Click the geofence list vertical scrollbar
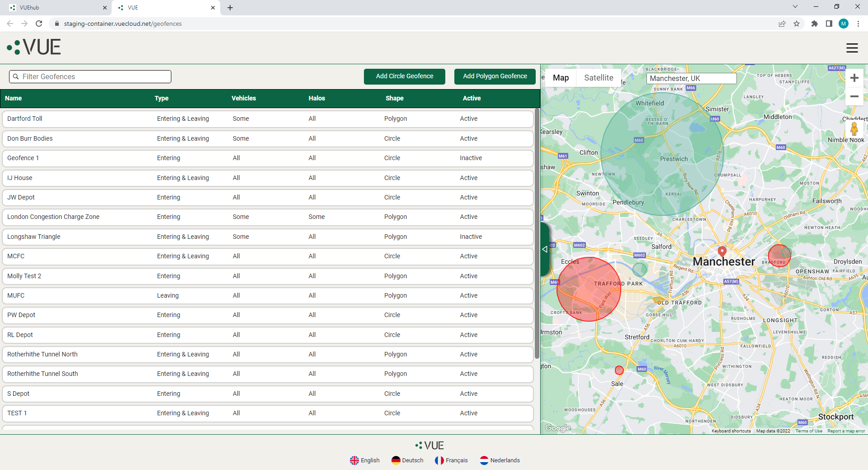The height and width of the screenshot is (470, 868). click(x=537, y=233)
